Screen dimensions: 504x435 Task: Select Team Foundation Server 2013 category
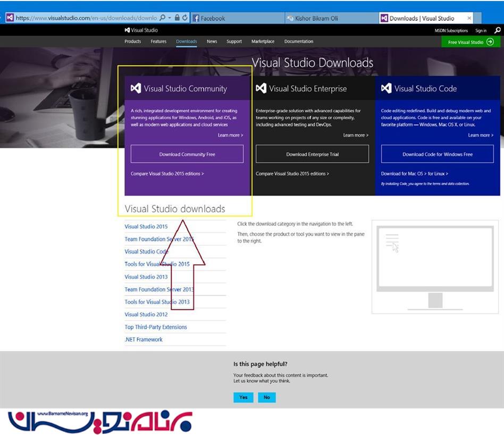pos(159,289)
